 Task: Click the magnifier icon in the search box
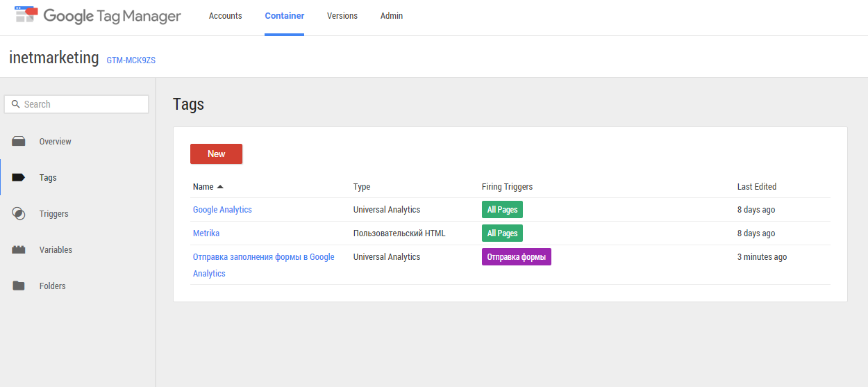tap(15, 104)
